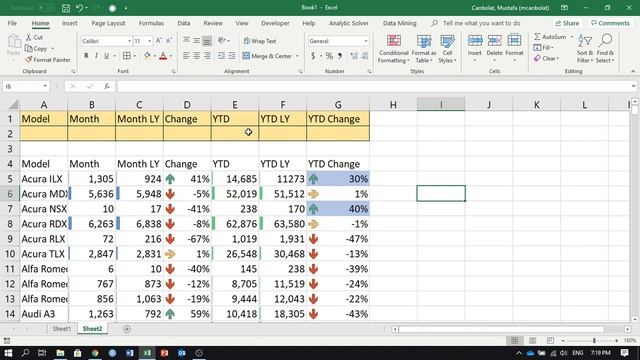Screen dimensions: 640x360
Task: Toggle Wrap Text
Action: [x=260, y=41]
